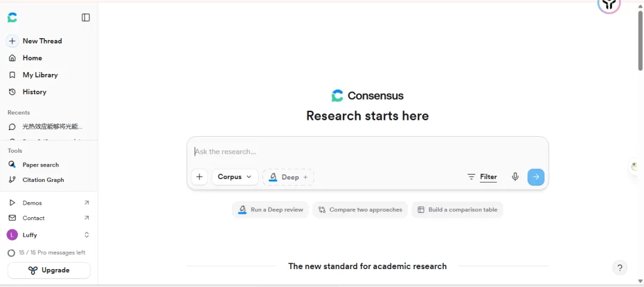Click the plus attachment icon in search box

pos(200,177)
